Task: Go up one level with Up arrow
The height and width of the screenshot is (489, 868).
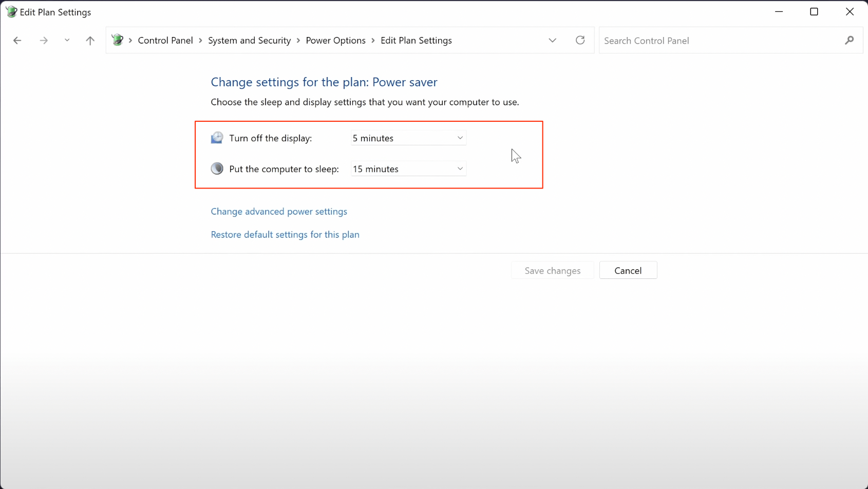Action: point(90,41)
